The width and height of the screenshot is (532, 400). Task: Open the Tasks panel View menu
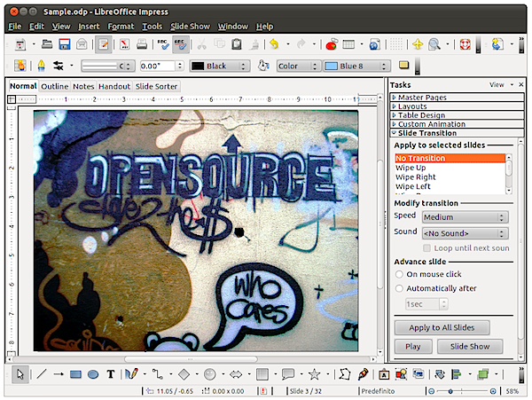pos(501,85)
